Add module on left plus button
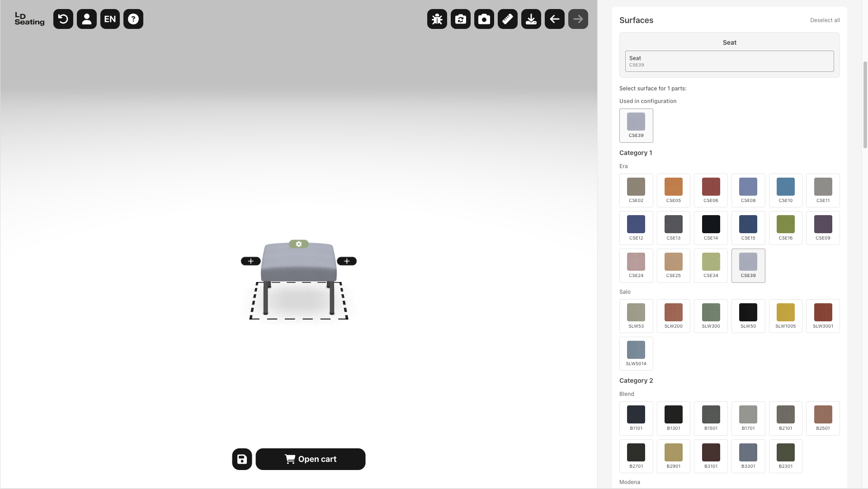Image resolution: width=868 pixels, height=489 pixels. pos(251,261)
